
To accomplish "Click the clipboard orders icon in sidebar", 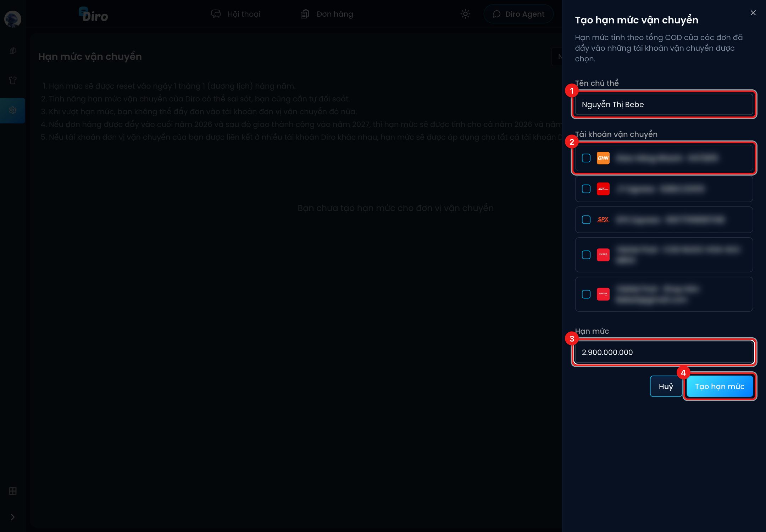I will tap(13, 51).
